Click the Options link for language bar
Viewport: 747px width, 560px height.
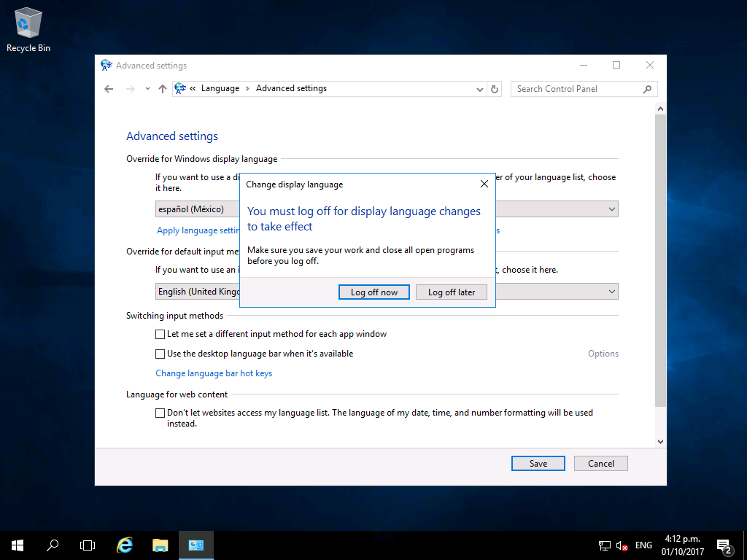[603, 354]
